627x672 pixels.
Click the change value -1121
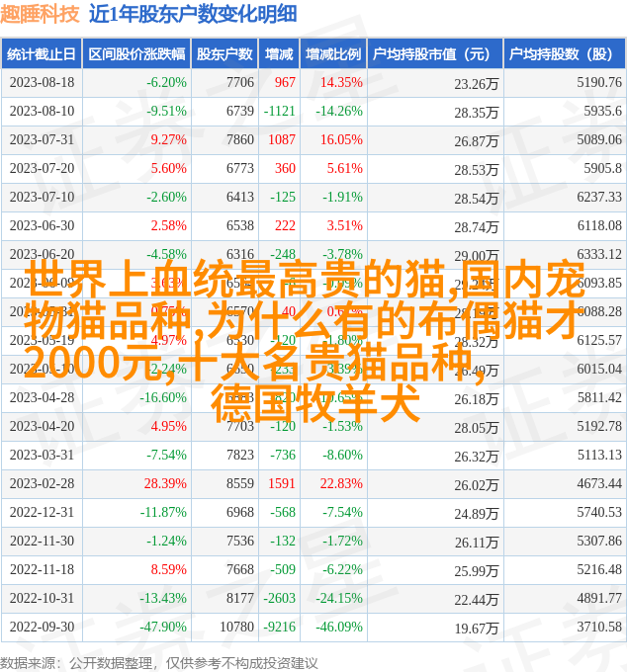(x=280, y=111)
